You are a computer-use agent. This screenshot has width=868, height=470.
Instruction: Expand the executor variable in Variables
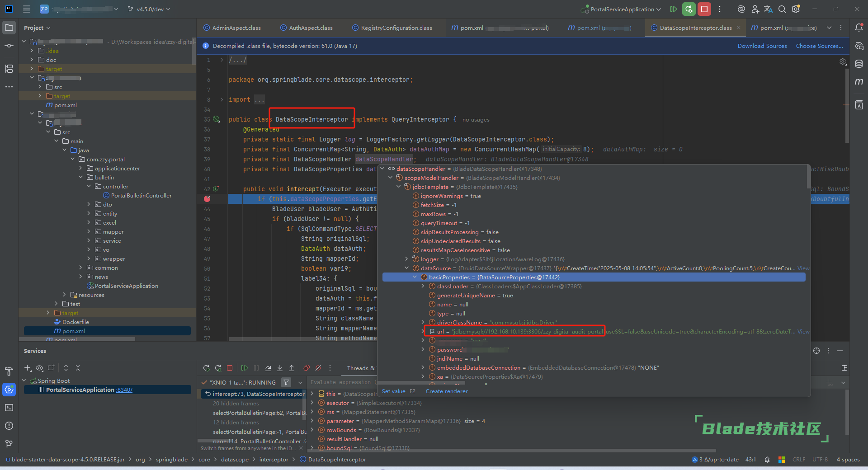(x=312, y=403)
